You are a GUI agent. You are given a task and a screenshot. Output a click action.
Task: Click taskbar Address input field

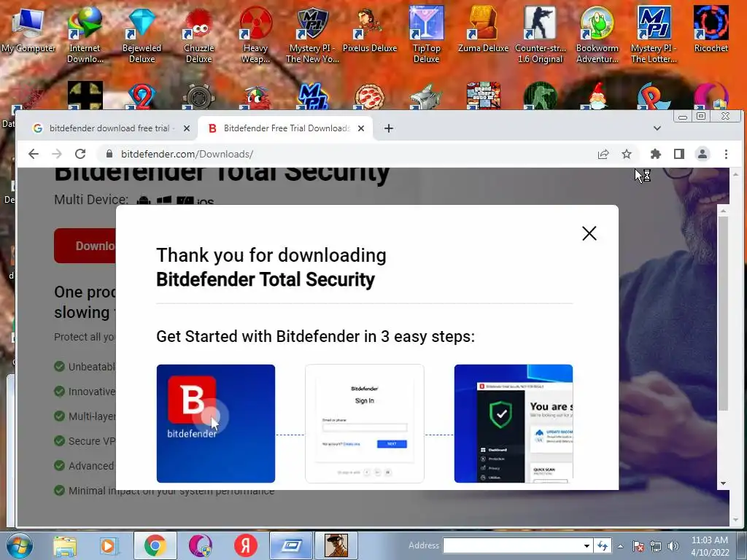click(x=513, y=545)
